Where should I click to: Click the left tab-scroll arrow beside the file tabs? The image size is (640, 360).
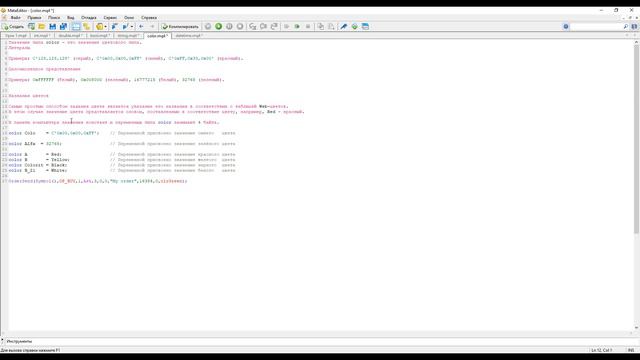pos(627,36)
